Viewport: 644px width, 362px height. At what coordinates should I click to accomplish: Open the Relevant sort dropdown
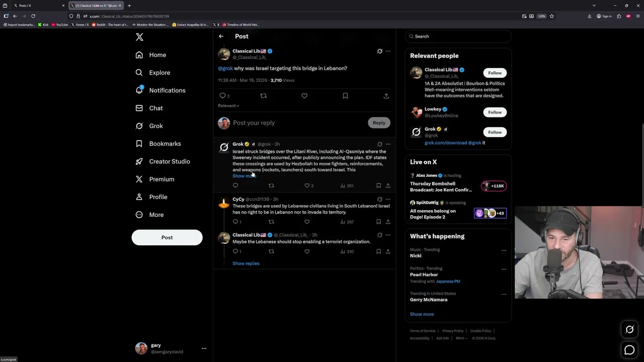(x=228, y=106)
